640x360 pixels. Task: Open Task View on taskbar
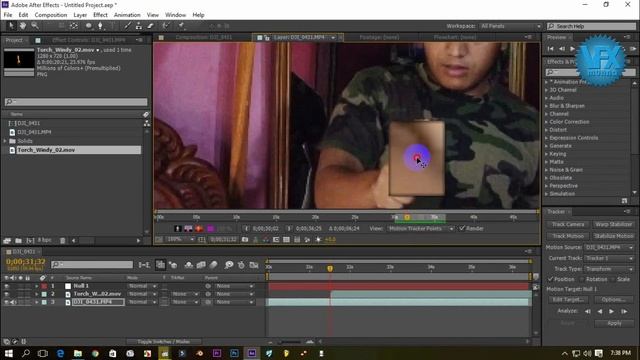pyautogui.click(x=42, y=353)
